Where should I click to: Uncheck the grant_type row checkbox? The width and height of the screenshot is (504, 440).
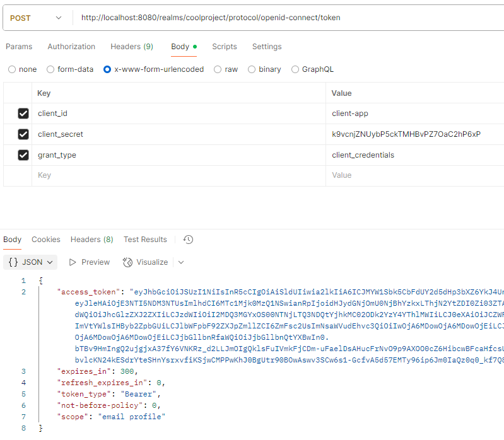pyautogui.click(x=23, y=155)
